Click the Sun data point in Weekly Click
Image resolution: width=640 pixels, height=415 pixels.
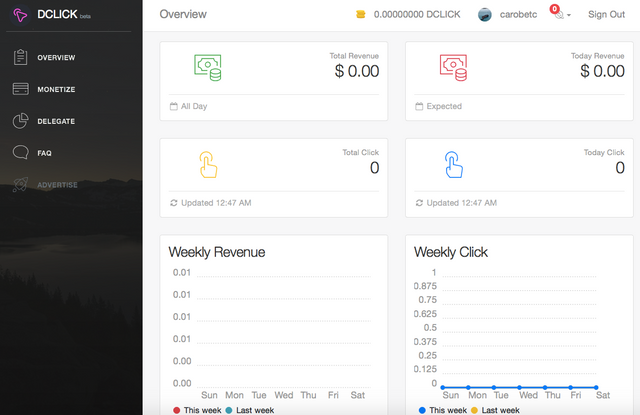(x=443, y=387)
